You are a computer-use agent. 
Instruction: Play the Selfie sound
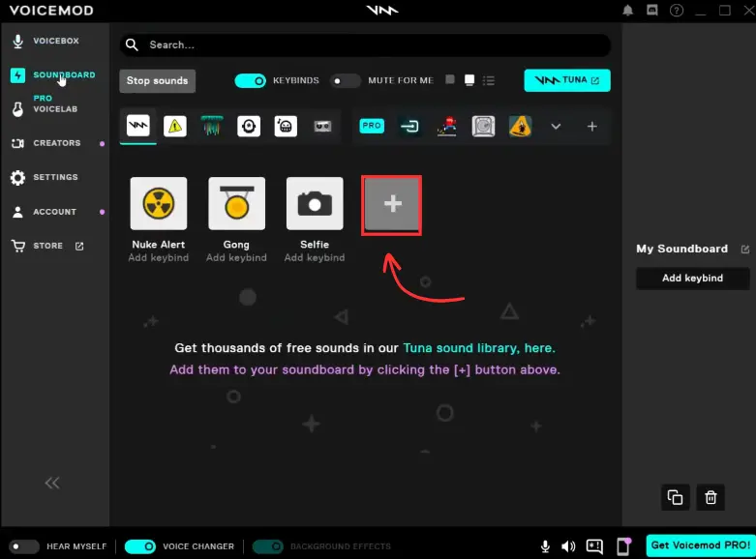click(x=315, y=203)
